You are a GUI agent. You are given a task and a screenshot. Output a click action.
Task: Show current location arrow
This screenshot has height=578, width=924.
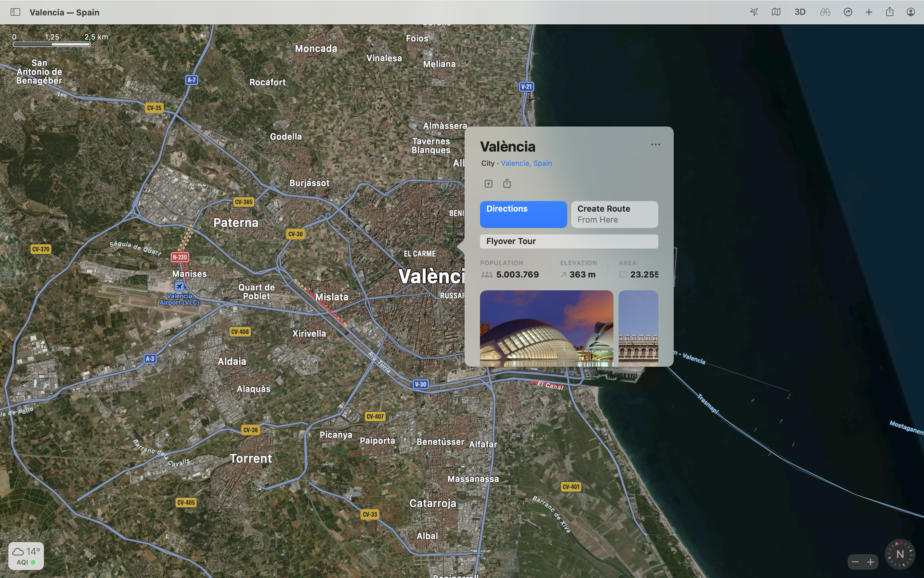click(x=754, y=12)
